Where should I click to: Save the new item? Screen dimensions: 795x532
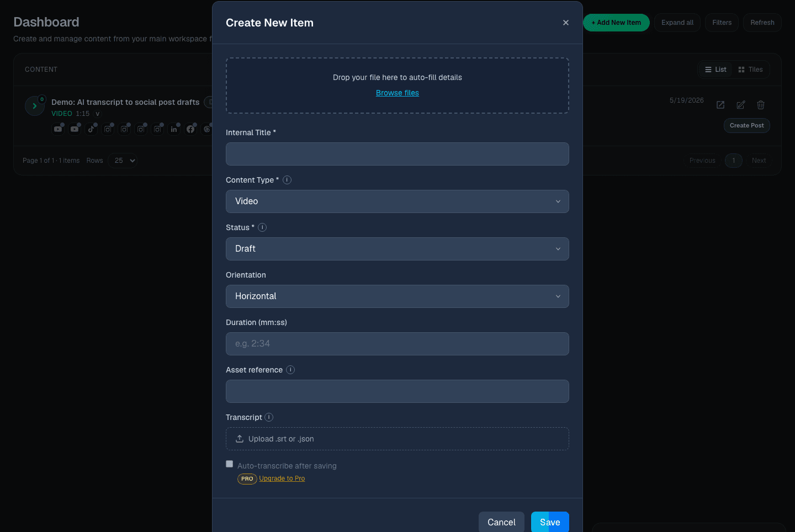[550, 522]
